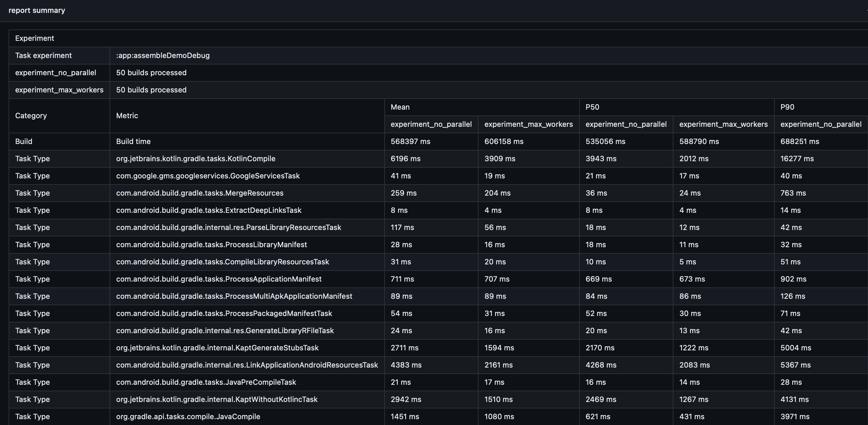Select the ':app:assembleDemoDebug' value
The width and height of the screenshot is (868, 425).
coord(163,56)
